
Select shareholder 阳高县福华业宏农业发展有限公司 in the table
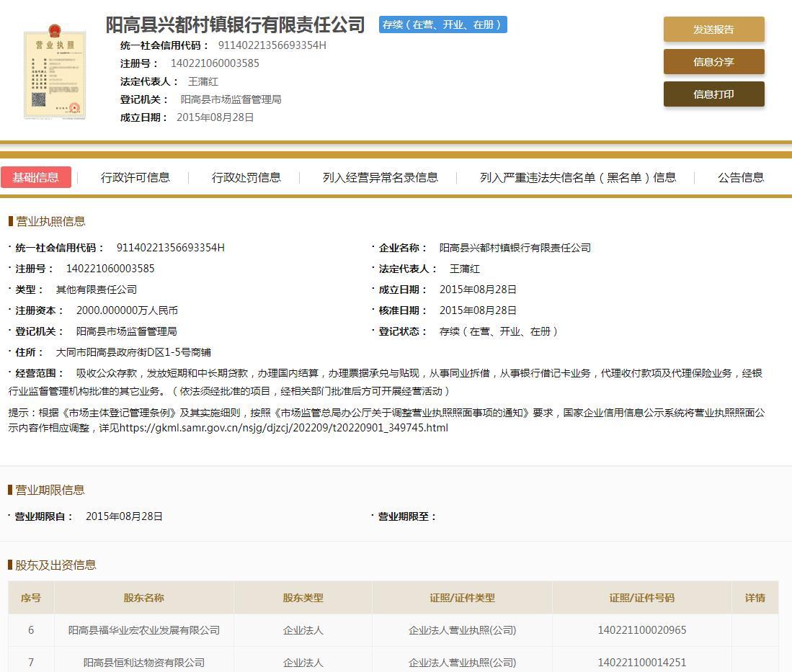pos(141,630)
